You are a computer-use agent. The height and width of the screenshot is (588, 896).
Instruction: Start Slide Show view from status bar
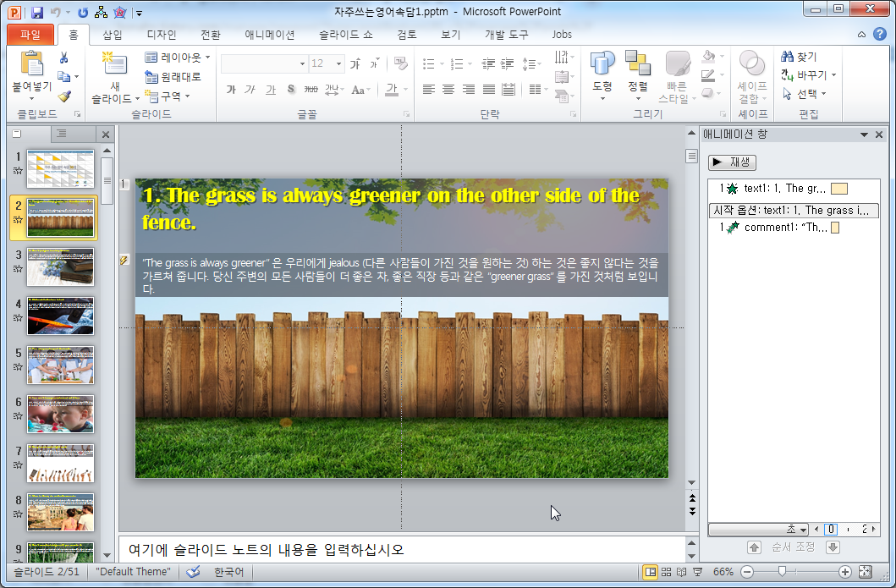(698, 571)
